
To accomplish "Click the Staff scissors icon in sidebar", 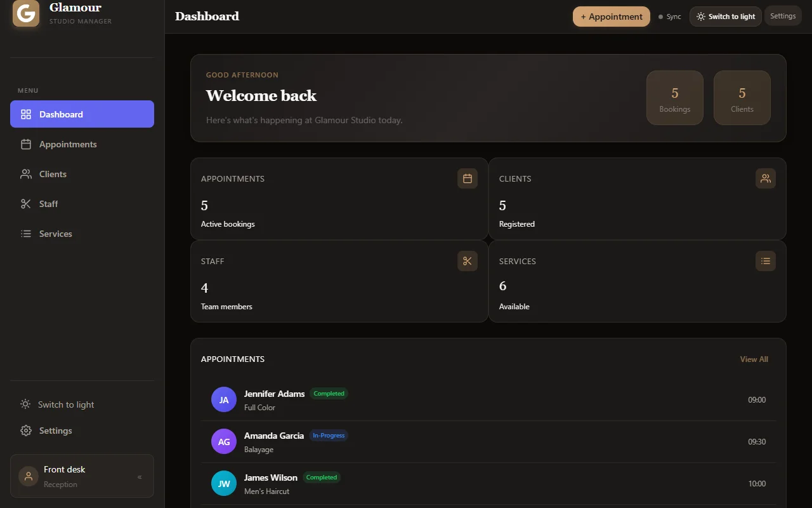I will (x=26, y=204).
